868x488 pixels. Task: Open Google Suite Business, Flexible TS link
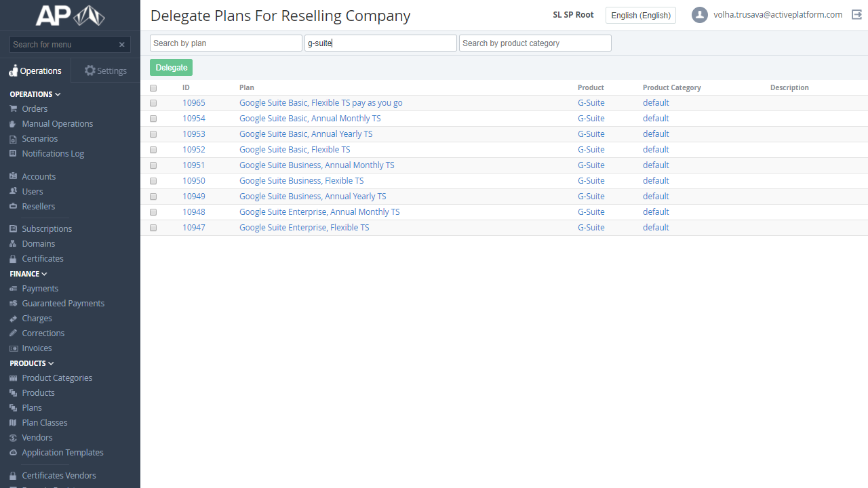click(302, 181)
